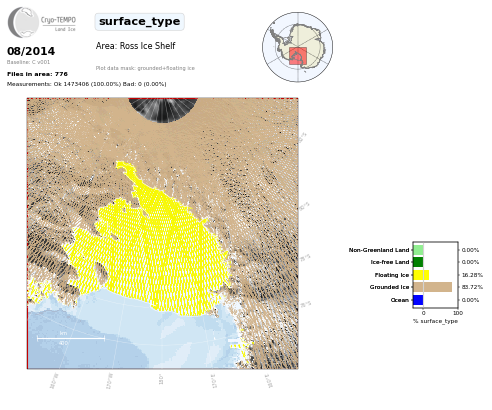Click the Cryo-TEMPO Land Ice logo
This screenshot has width=492, height=410.
[x=42, y=22]
